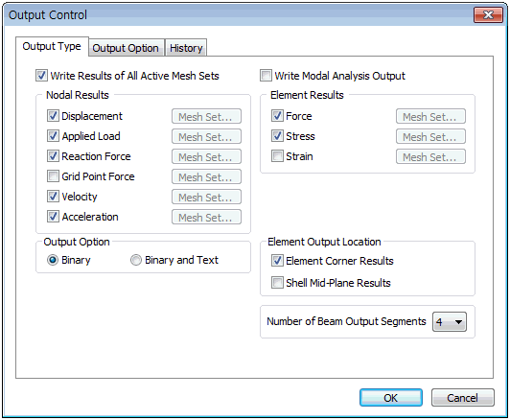Close the Output Control dialog
Viewport: 510px width, 420px height.
tap(488, 15)
